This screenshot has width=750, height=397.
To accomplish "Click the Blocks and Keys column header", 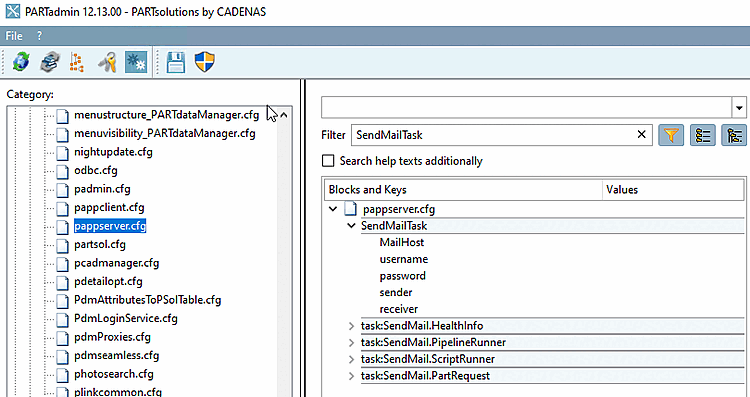I will 463,190.
